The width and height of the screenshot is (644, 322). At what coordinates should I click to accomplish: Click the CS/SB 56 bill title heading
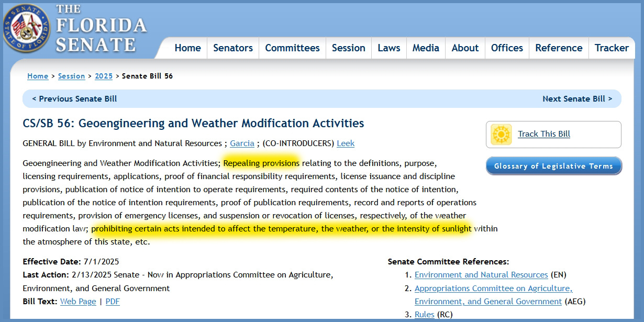click(x=194, y=124)
